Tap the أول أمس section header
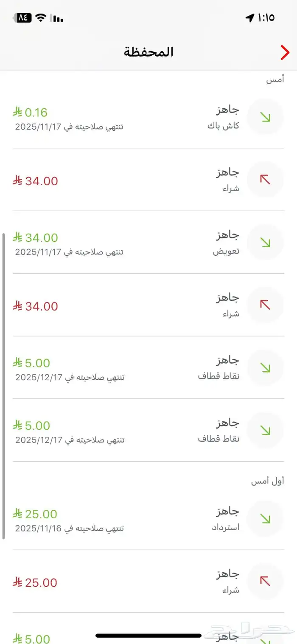The image size is (297, 644). click(x=267, y=481)
